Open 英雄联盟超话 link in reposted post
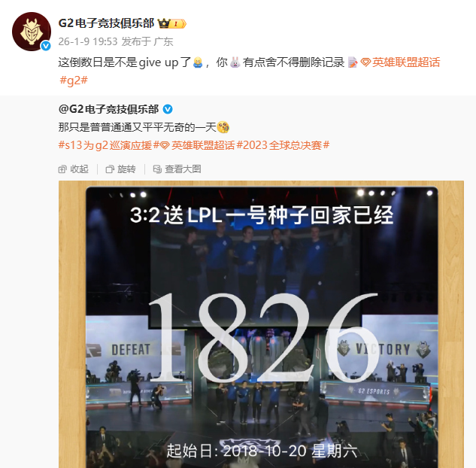476x468 pixels. 197,145
